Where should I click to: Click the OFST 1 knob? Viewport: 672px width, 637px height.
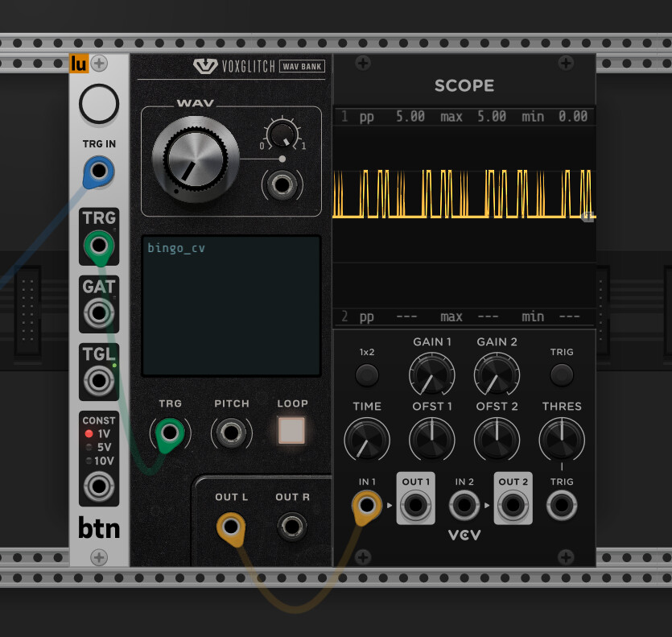coord(431,440)
